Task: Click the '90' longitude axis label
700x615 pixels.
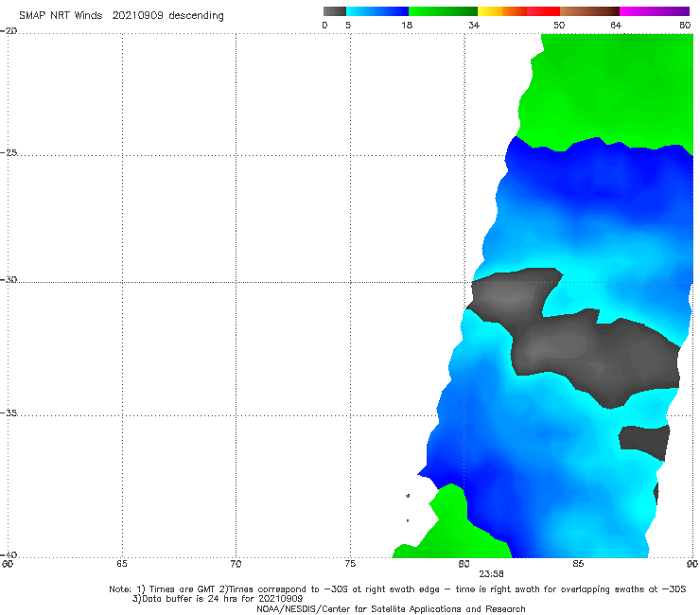Action: pos(692,564)
